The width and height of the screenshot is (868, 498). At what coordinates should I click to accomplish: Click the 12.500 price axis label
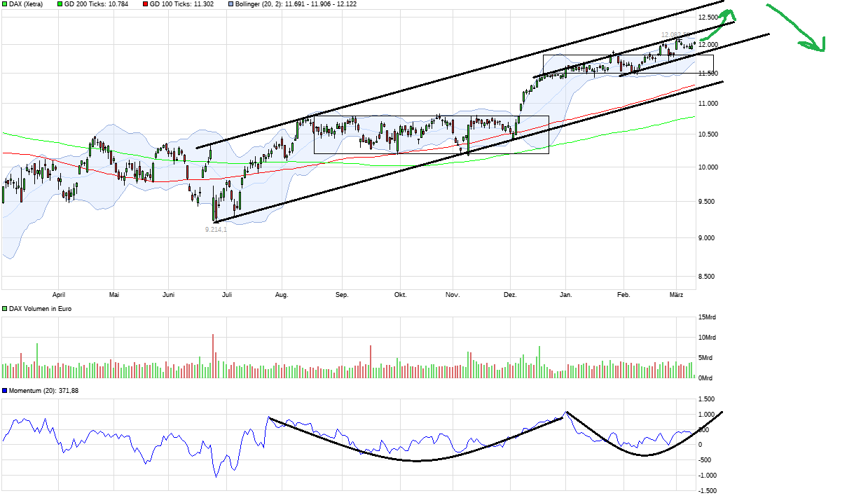pos(708,17)
